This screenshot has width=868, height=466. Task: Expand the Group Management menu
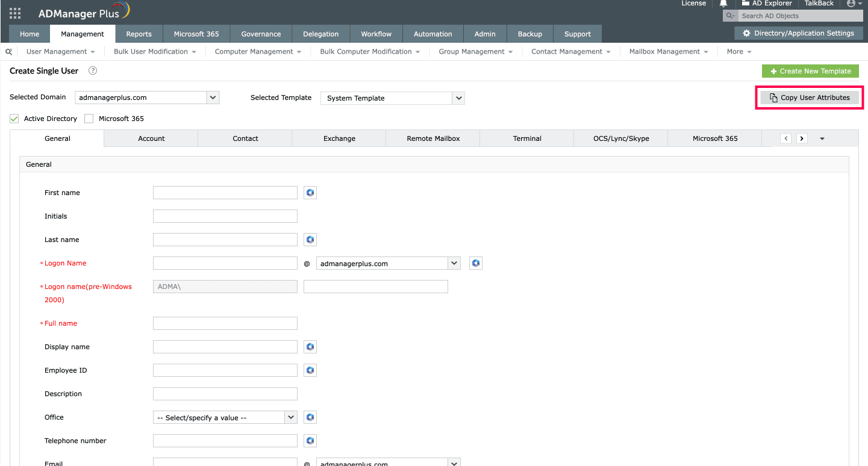tap(476, 52)
